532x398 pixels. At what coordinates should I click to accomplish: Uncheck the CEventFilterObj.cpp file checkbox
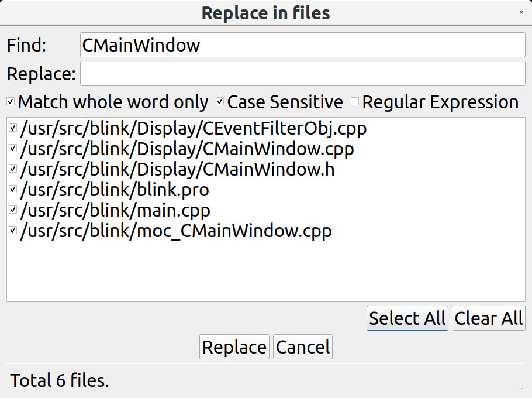tap(13, 128)
